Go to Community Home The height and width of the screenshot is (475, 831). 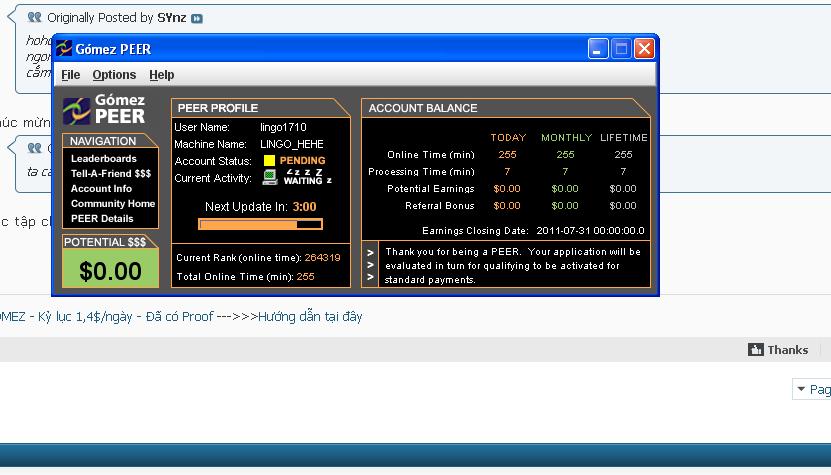point(113,204)
